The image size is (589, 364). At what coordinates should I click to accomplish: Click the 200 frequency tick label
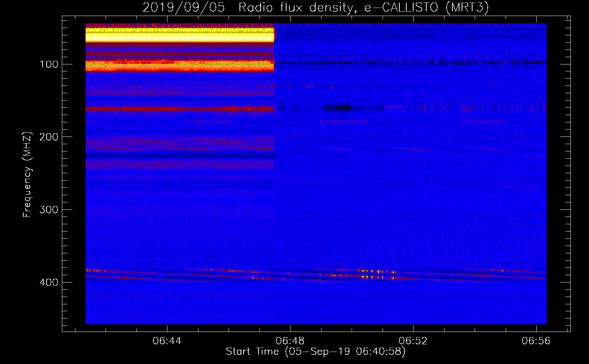[x=49, y=137]
